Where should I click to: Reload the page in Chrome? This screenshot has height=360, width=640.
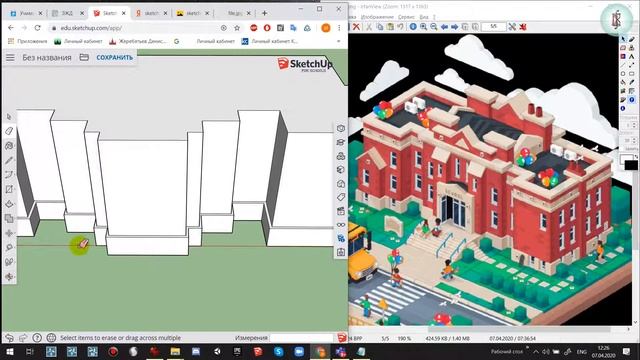[38, 28]
